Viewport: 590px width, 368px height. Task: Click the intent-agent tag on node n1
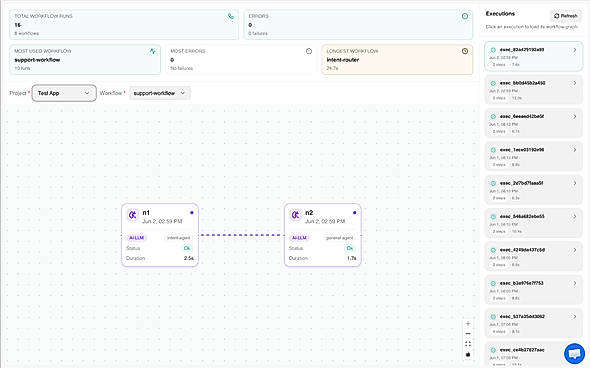178,238
